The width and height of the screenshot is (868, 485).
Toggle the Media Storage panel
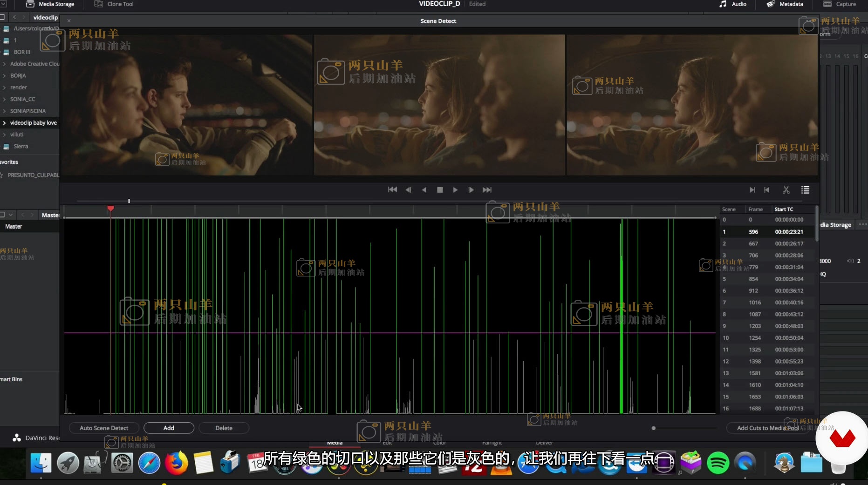50,4
